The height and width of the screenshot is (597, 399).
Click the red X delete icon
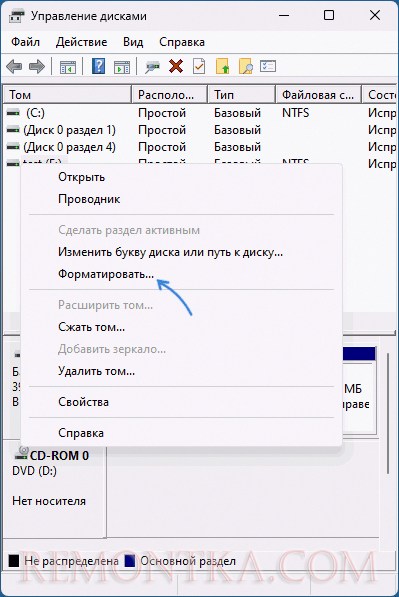176,67
